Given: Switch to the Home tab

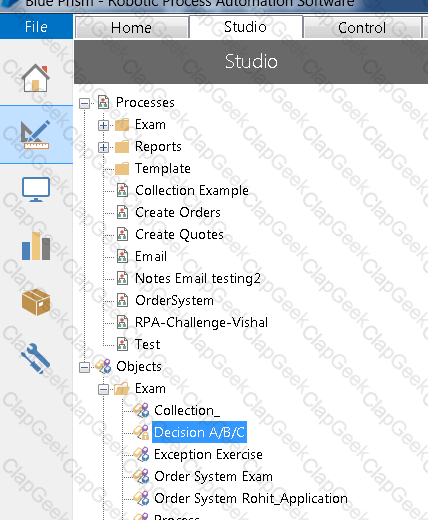Looking at the screenshot, I should 131,27.
